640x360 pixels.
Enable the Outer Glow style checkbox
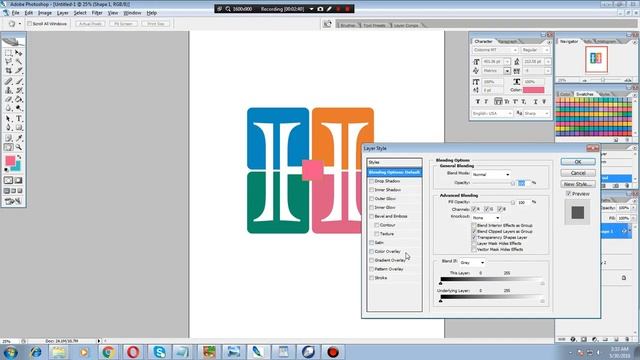tap(371, 198)
